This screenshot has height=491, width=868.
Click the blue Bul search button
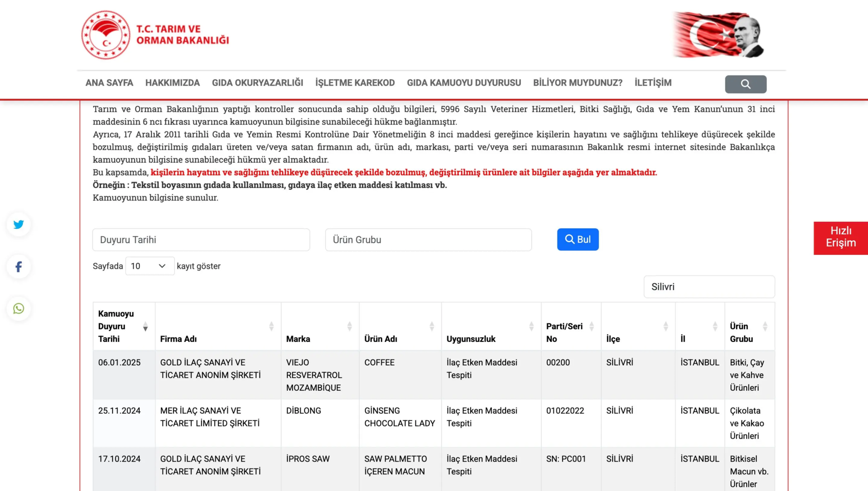tap(578, 239)
